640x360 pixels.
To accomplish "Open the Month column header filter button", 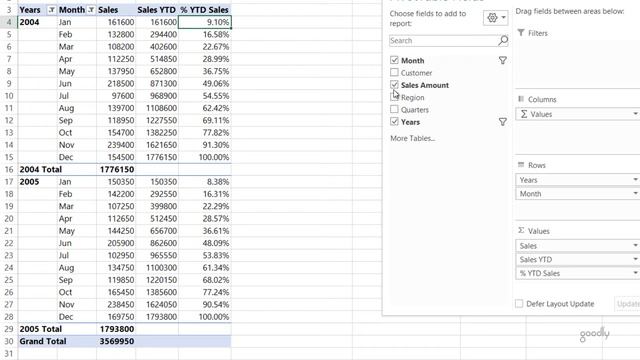I will pos(91,10).
